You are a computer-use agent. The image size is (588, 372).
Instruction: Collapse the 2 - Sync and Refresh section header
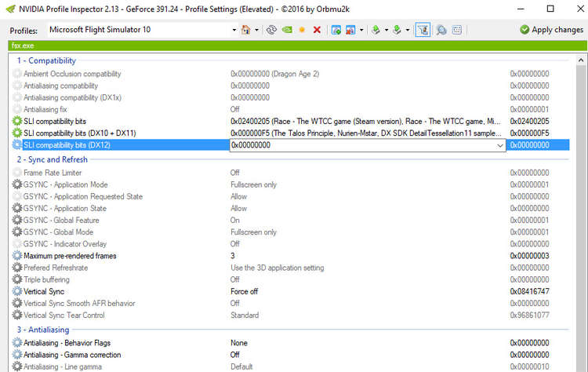click(52, 159)
